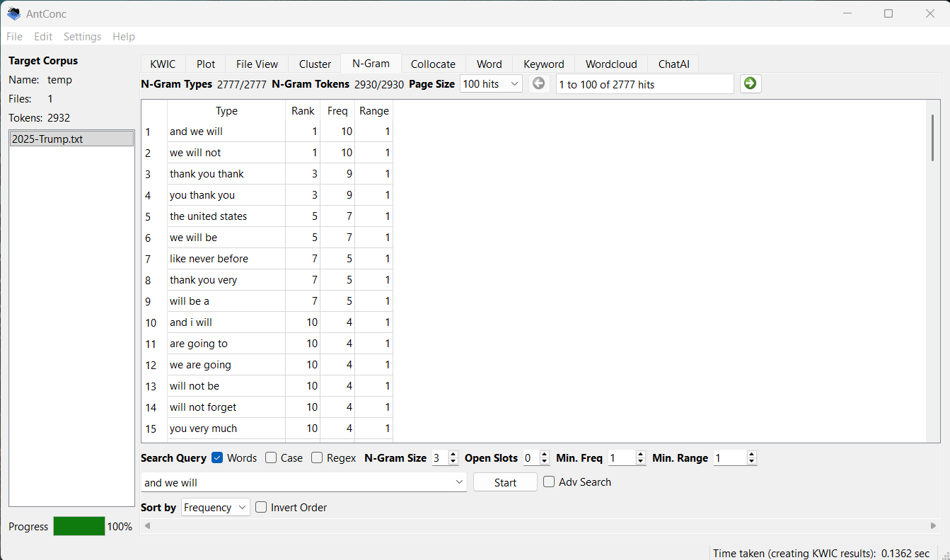Screen dimensions: 950x560
Task: Switch to the Collocate tab
Action: 433,64
